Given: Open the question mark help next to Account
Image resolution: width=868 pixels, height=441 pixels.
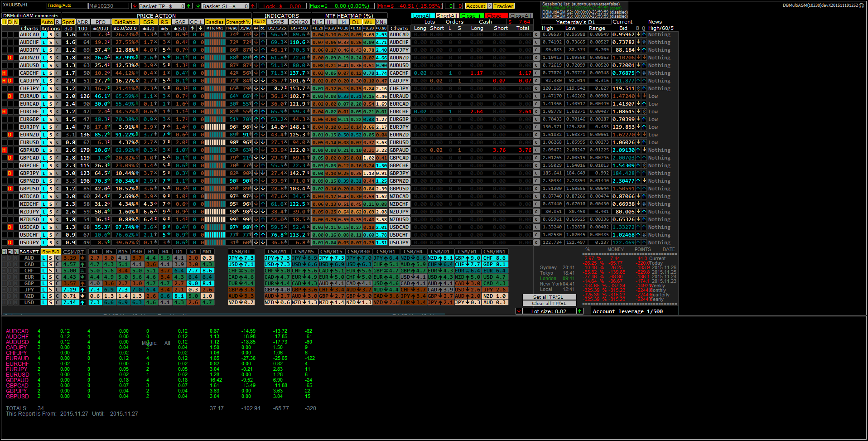Looking at the screenshot, I should pyautogui.click(x=490, y=6).
